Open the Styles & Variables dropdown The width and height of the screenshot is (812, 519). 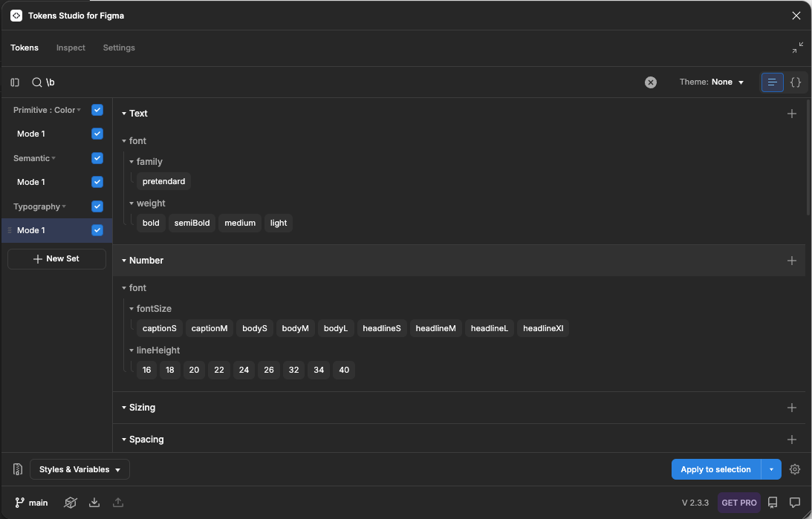[79, 469]
